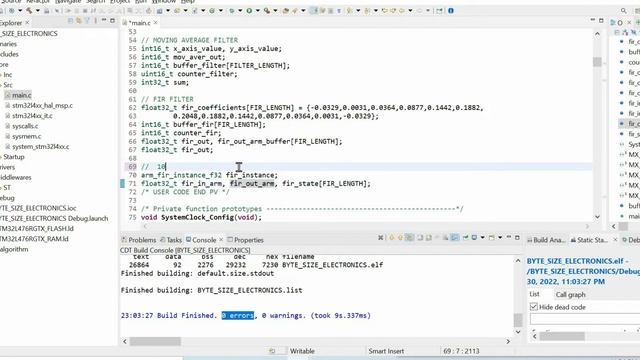640x360 pixels.
Task: Select STM32L476RGTX_RAM.ld linker file
Action: (x=34, y=239)
